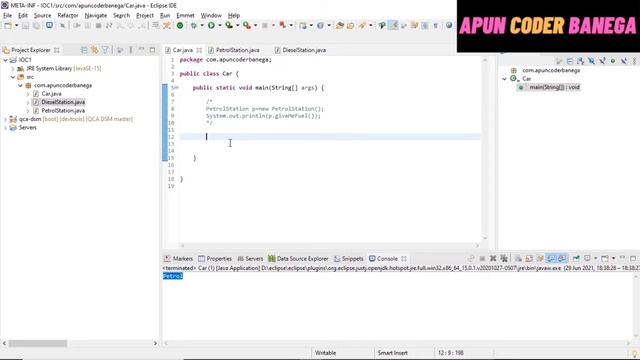Click the Save toolbar icon
The height and width of the screenshot is (360, 640).
pos(25,25)
